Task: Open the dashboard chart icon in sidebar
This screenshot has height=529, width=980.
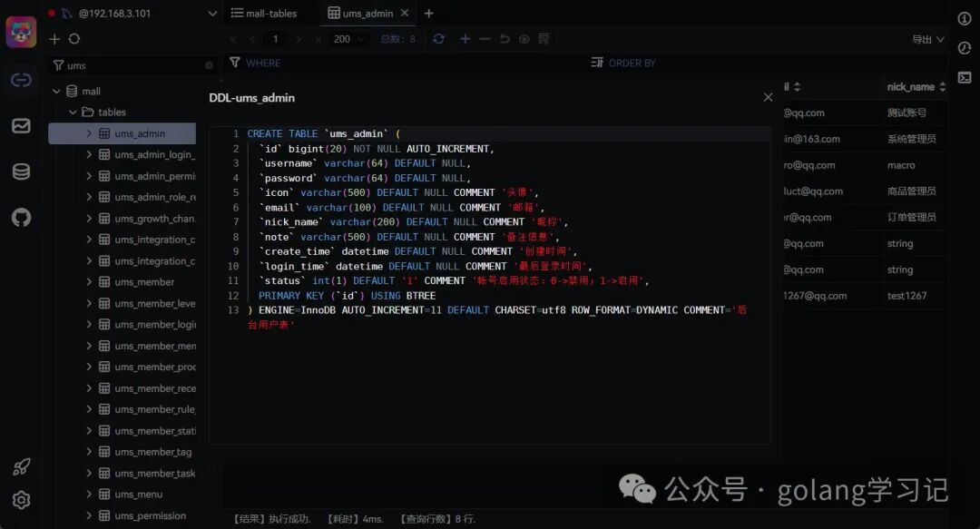Action: (21, 126)
